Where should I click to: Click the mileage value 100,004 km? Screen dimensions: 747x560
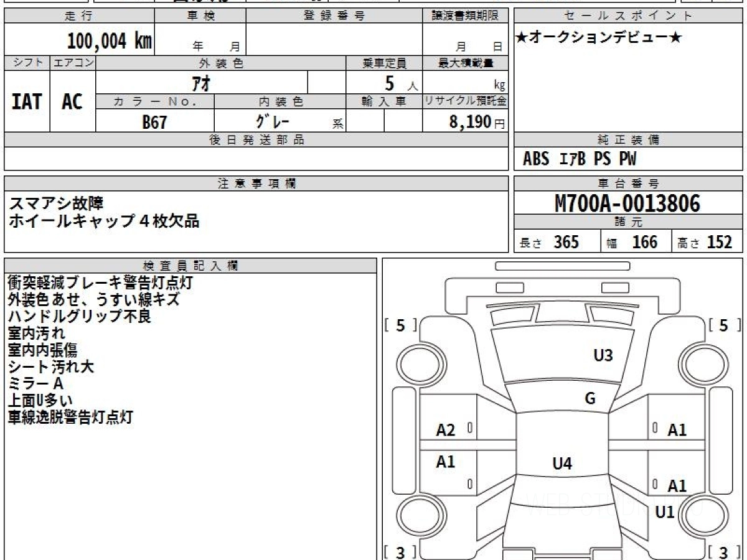[110, 42]
